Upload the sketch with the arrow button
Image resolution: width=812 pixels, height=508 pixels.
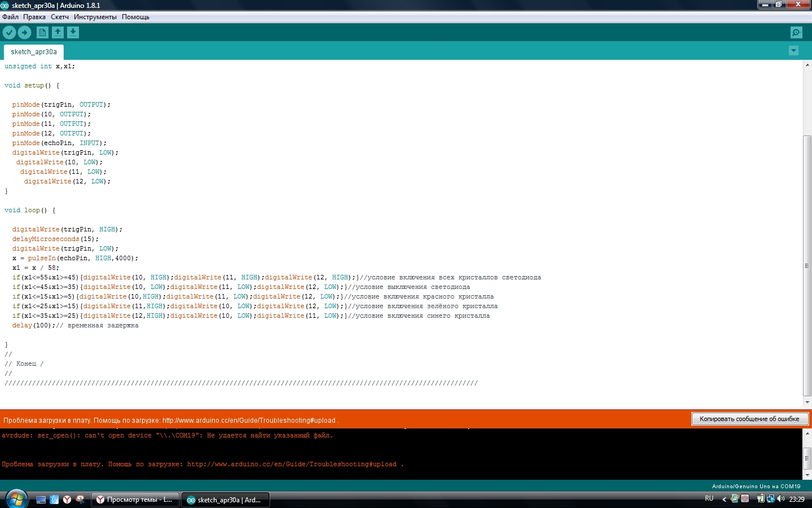(24, 33)
